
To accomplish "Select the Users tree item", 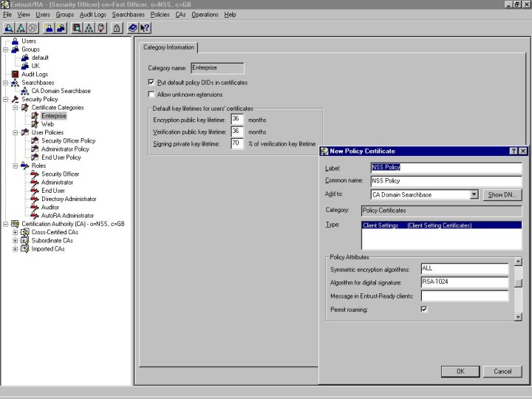I will (29, 41).
